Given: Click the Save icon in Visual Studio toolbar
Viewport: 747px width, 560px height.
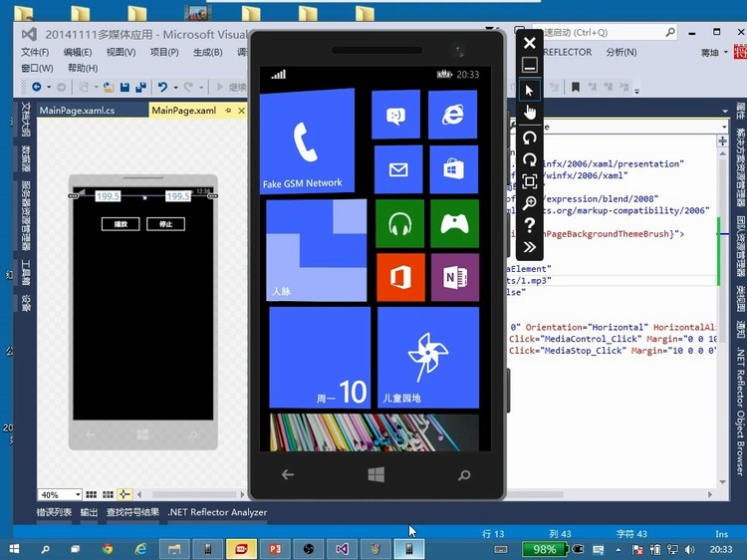Looking at the screenshot, I should pos(124,88).
